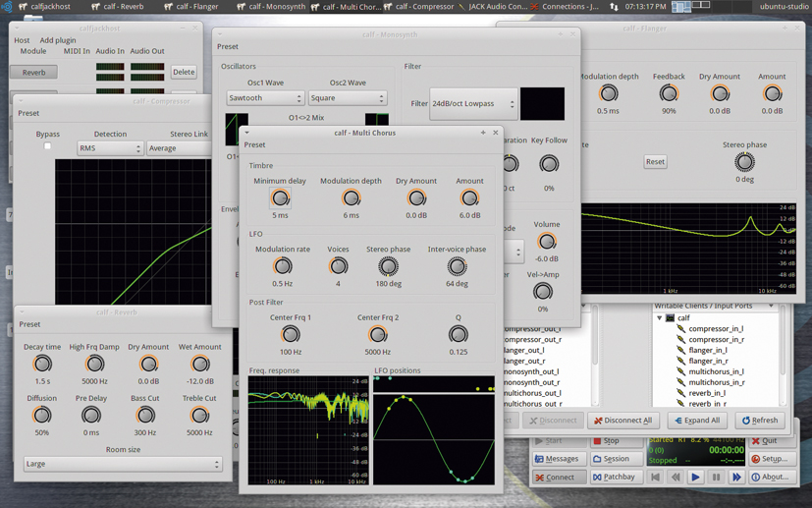Click the Backward transport button
This screenshot has height=508, width=812.
[x=676, y=477]
